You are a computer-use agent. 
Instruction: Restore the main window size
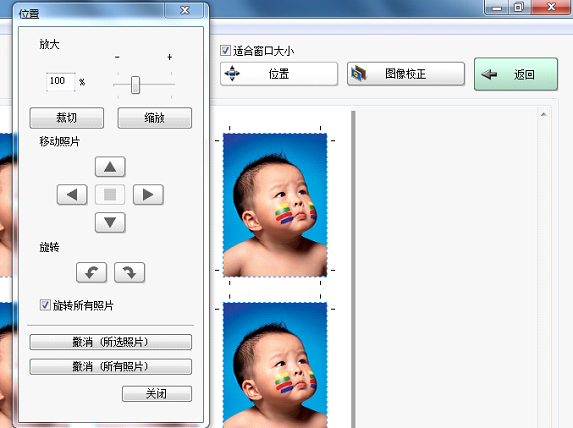tap(519, 7)
